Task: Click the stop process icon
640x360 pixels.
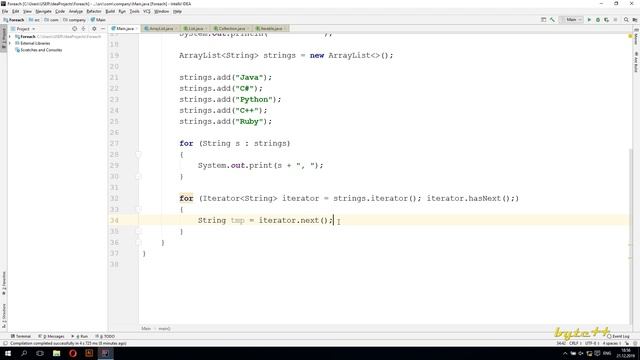Action: 616,20
